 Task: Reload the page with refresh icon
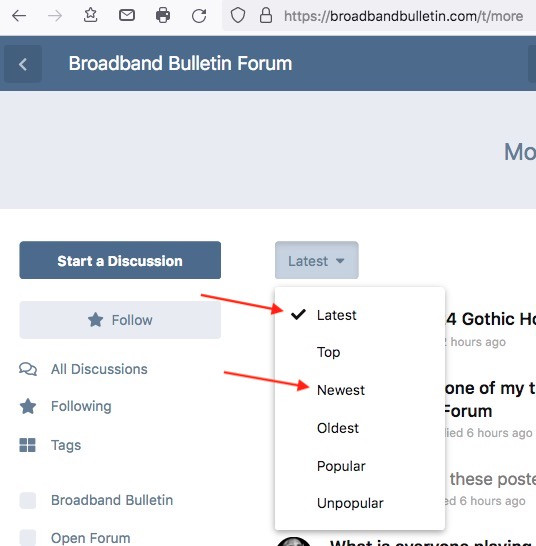pos(199,16)
